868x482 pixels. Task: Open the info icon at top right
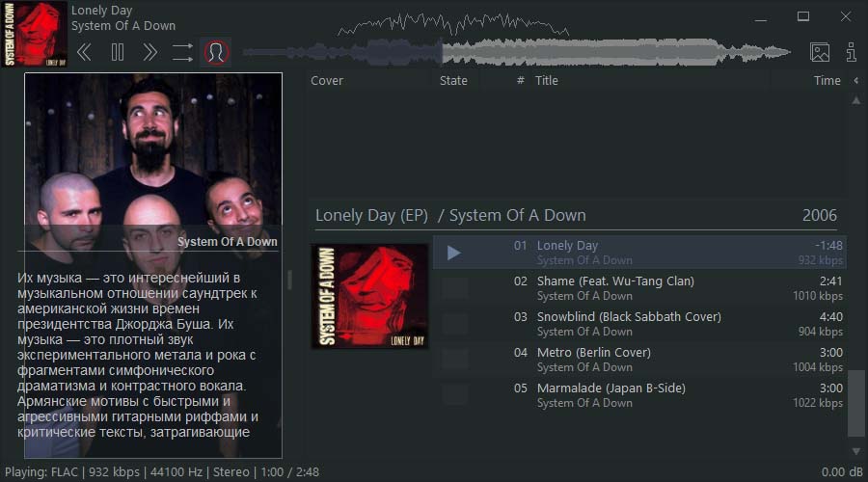(x=852, y=53)
